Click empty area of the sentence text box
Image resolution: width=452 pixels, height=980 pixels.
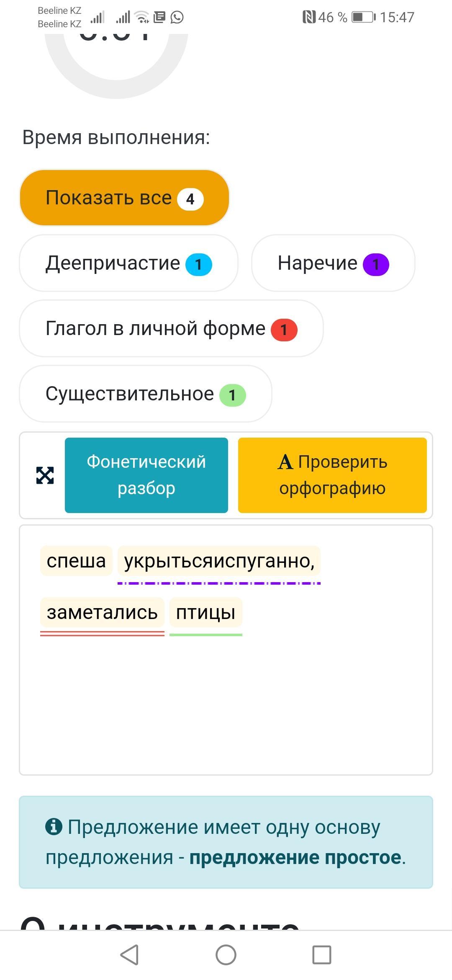click(x=226, y=708)
